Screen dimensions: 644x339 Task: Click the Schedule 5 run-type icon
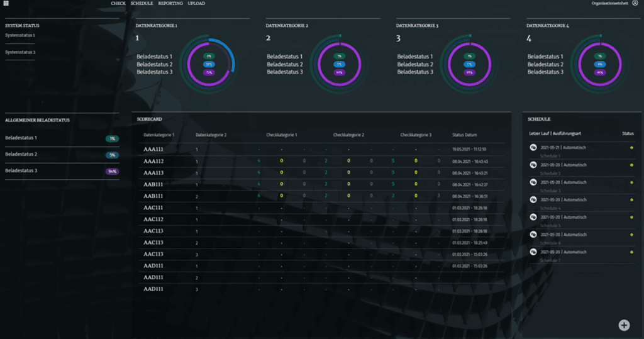(x=533, y=217)
